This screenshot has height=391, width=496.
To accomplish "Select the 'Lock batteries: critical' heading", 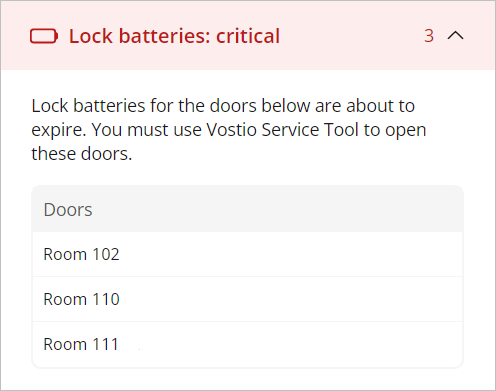I will 174,36.
